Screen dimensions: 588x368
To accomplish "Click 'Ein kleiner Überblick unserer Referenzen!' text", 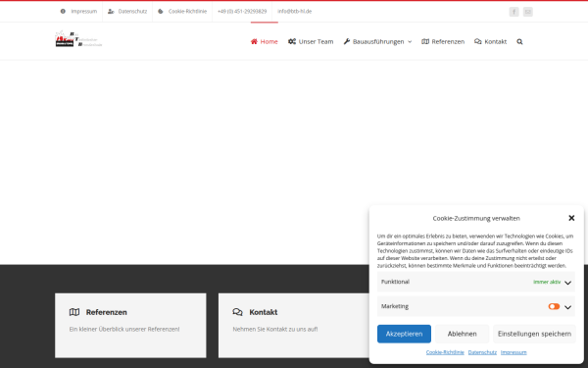I will tap(124, 330).
